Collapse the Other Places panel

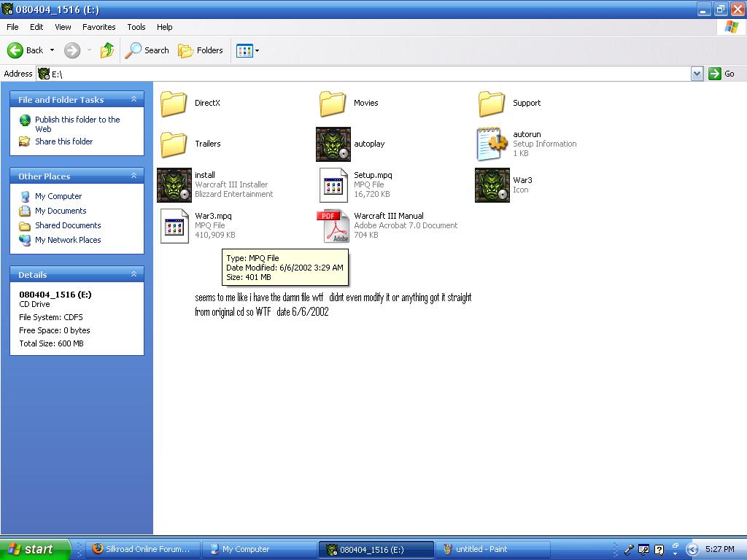(134, 176)
